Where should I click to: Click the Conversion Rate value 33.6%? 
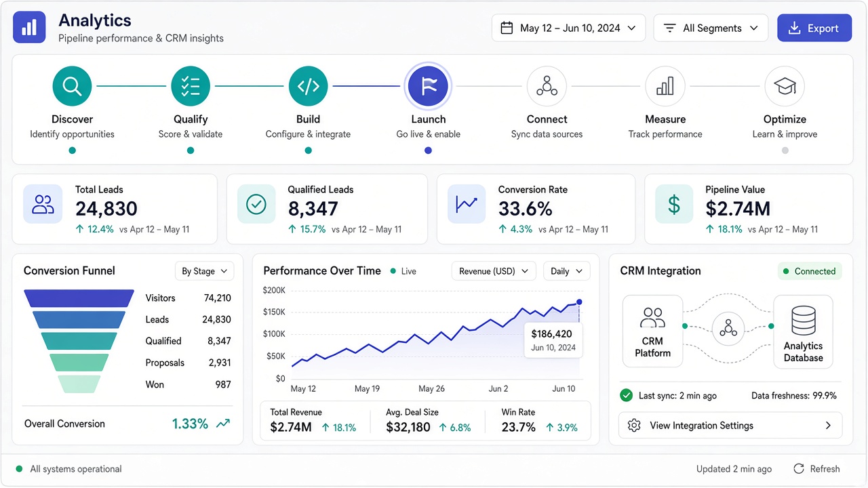[x=526, y=209]
